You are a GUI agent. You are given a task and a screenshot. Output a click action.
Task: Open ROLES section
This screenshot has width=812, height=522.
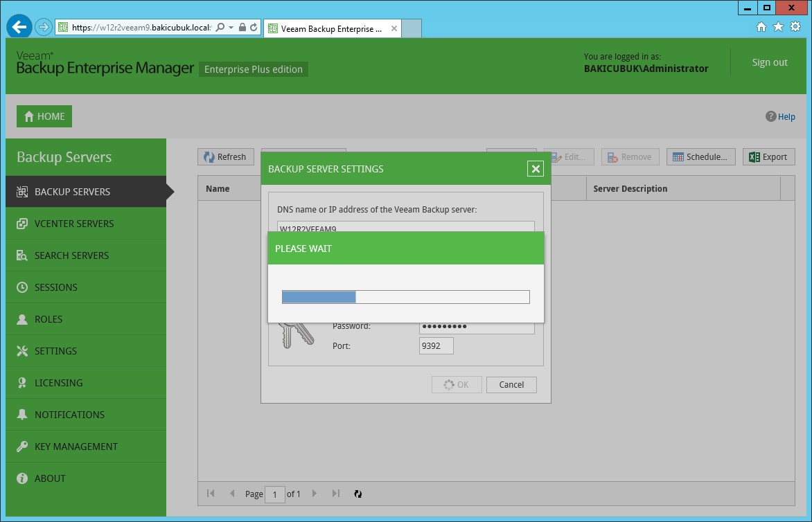click(x=86, y=319)
